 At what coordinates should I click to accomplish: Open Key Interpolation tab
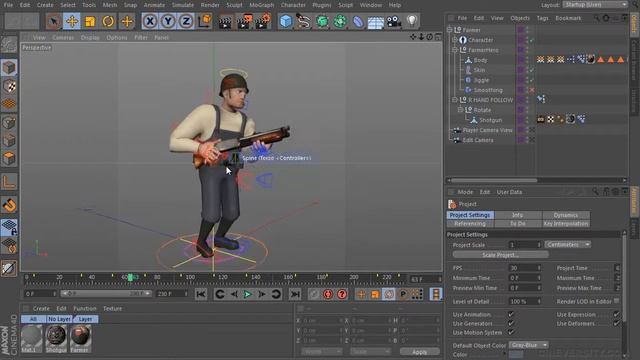(x=566, y=224)
